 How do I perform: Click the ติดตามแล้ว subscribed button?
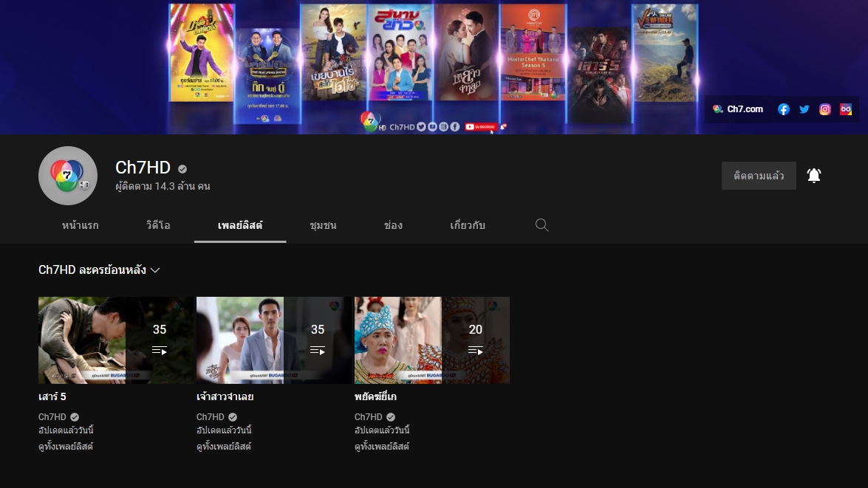759,176
